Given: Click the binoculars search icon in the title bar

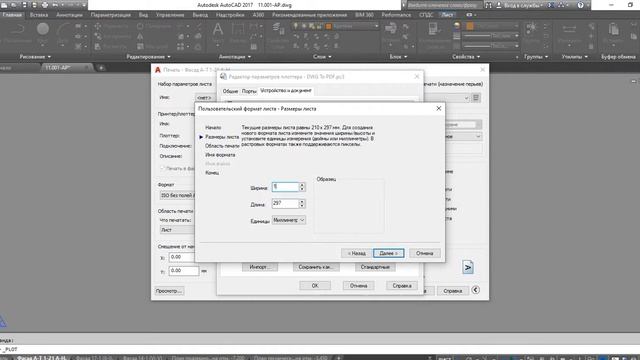Looking at the screenshot, I should click(488, 5).
